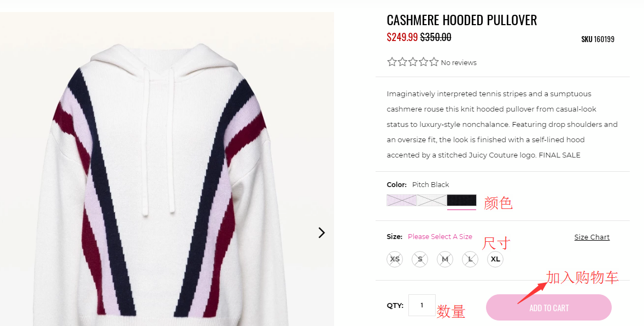Choose the crossed-out white color swatch
This screenshot has height=326, width=644.
[x=432, y=200]
